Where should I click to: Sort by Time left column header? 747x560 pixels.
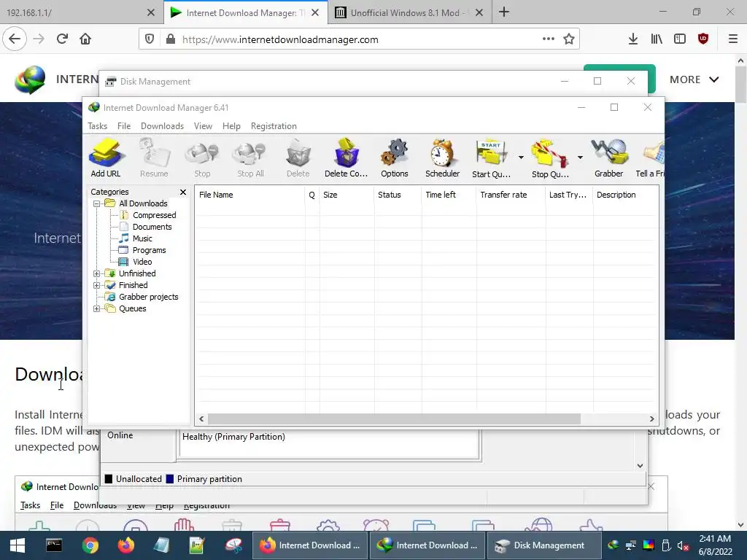pyautogui.click(x=449, y=195)
